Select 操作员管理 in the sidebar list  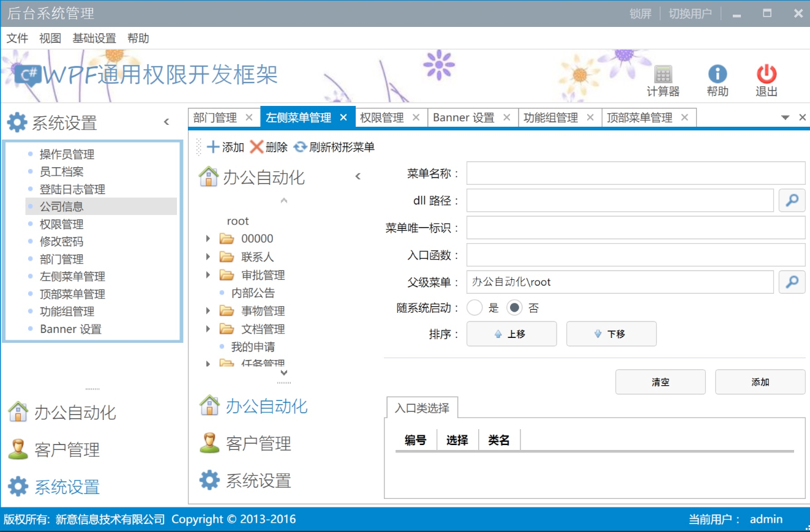click(67, 154)
